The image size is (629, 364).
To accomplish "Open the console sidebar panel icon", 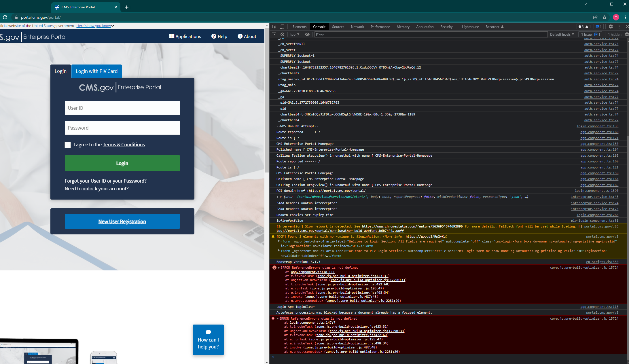I will coord(274,34).
